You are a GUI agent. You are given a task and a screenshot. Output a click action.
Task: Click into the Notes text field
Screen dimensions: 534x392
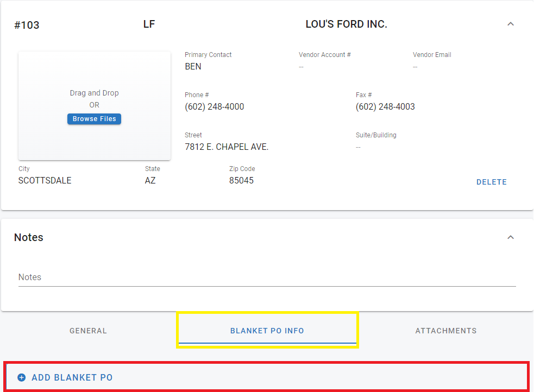[x=267, y=277]
